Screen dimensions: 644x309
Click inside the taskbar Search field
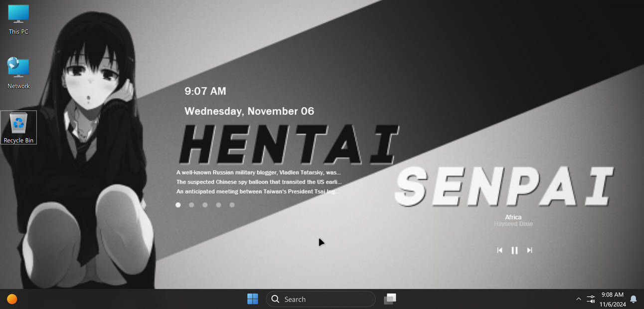321,299
